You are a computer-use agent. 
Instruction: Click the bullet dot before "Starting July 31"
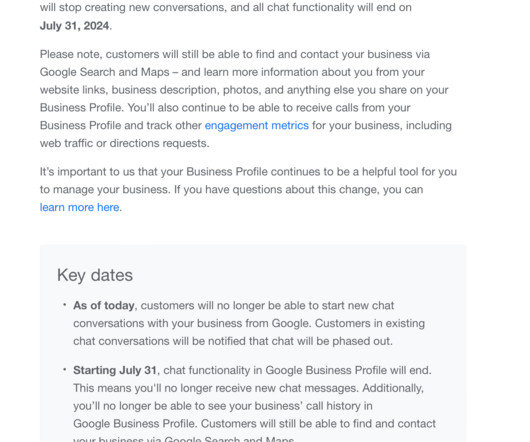click(x=65, y=370)
